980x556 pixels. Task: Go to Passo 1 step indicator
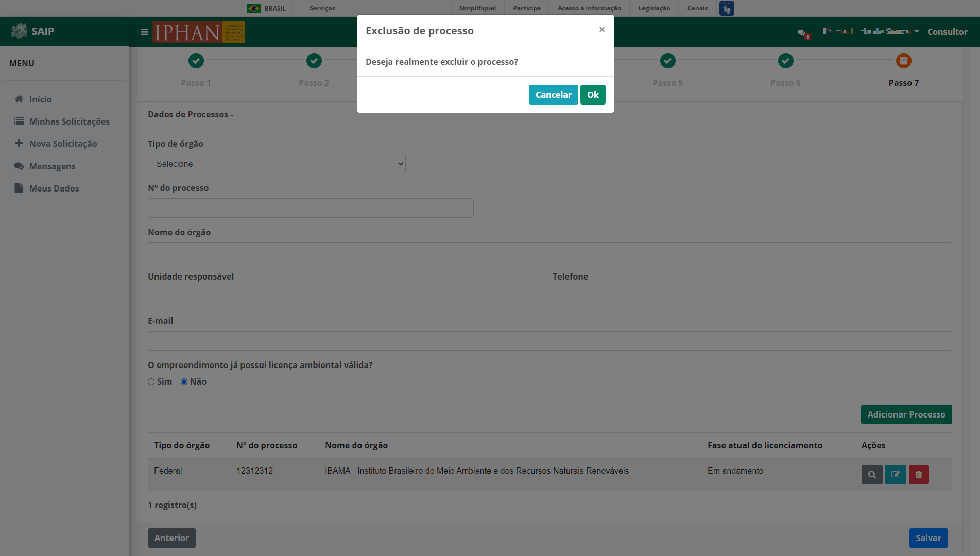[196, 61]
